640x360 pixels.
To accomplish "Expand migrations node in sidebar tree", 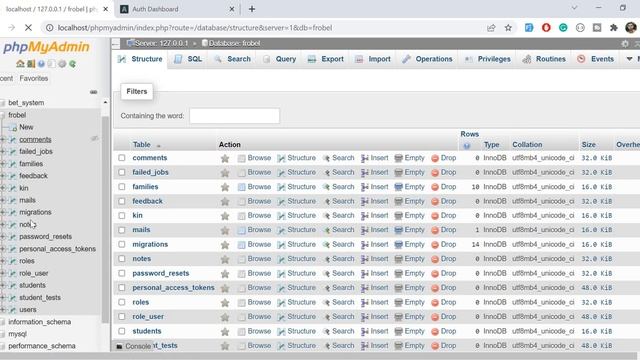I will tap(3, 212).
